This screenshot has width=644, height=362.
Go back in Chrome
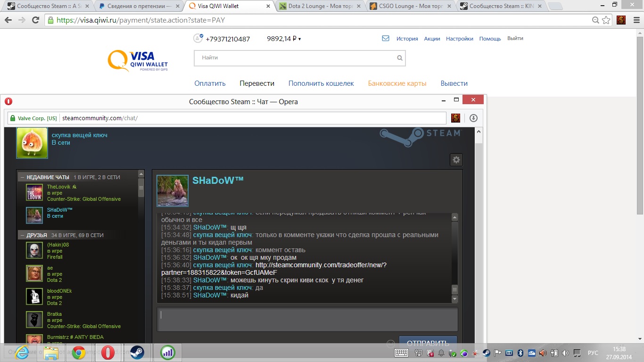(x=8, y=20)
